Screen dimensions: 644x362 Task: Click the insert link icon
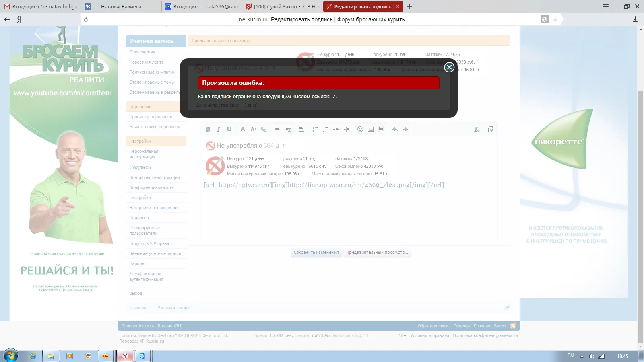pyautogui.click(x=277, y=129)
